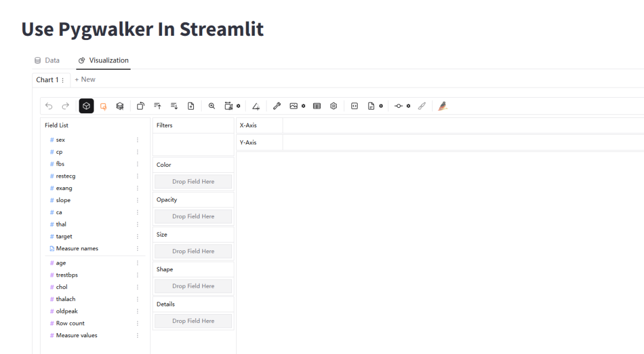Add a new chart with + New

pyautogui.click(x=85, y=79)
